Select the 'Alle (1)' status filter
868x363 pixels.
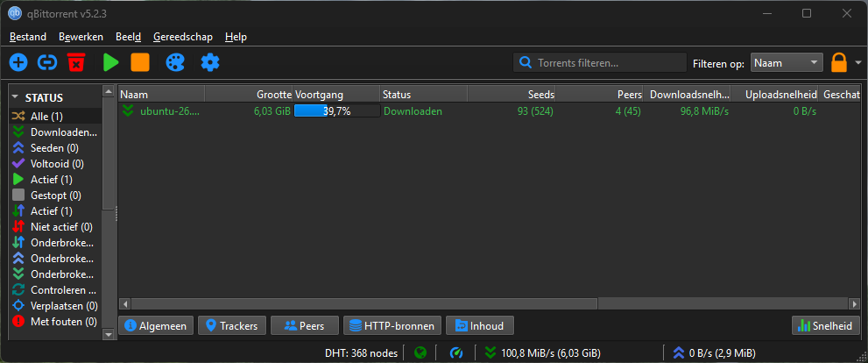point(55,117)
